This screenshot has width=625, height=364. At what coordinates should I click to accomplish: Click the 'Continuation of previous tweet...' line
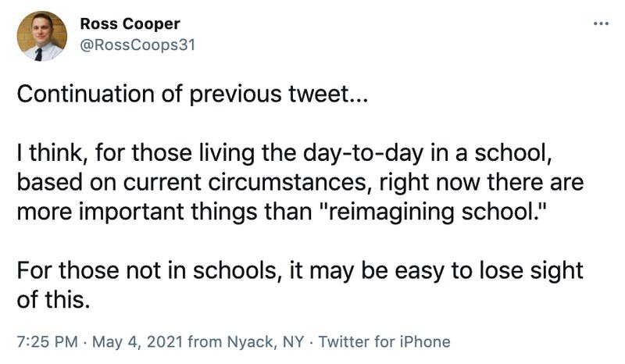(x=192, y=95)
